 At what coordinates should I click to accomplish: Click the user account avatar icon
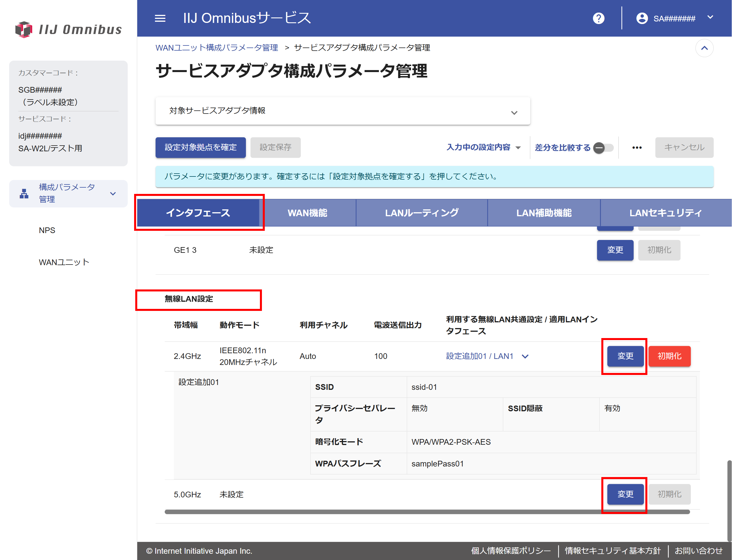click(x=642, y=18)
